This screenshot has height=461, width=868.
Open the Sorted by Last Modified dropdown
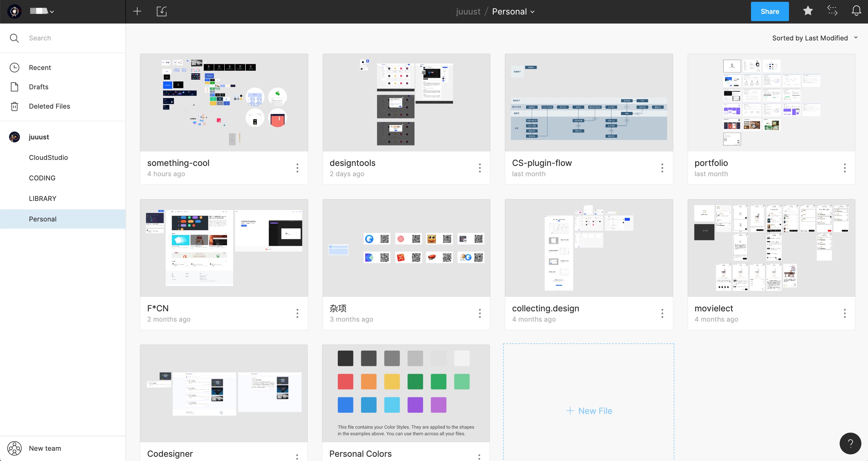point(815,38)
